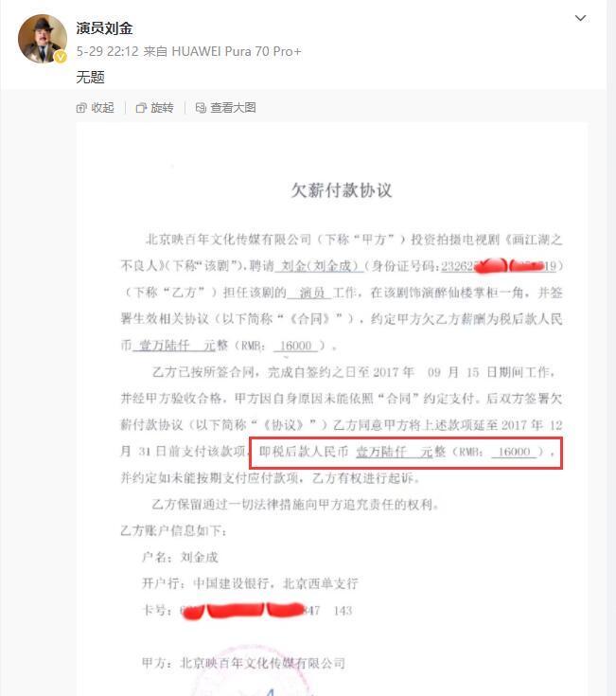Collapse the image with the 收起 label
616x696 pixels.
click(x=102, y=108)
